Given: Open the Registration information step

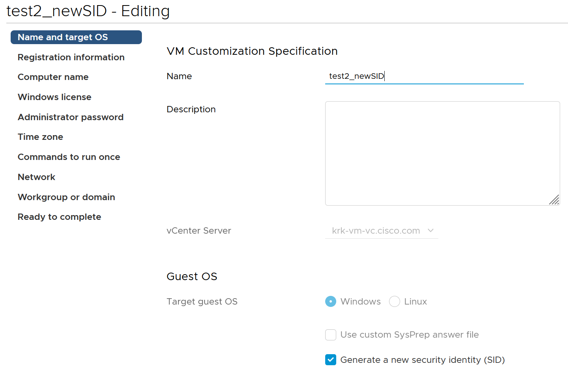Looking at the screenshot, I should pos(71,57).
